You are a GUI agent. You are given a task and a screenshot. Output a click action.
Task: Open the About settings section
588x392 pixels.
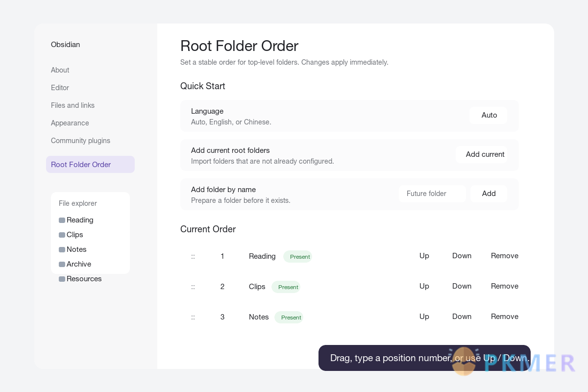coord(60,70)
